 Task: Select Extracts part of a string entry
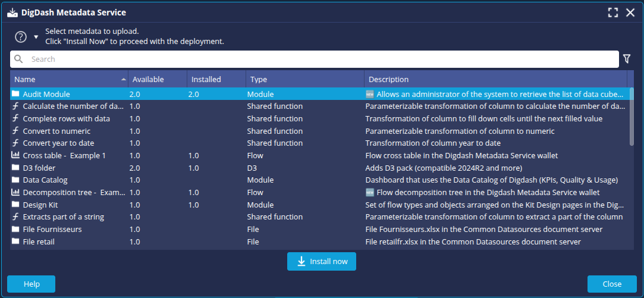(x=64, y=217)
